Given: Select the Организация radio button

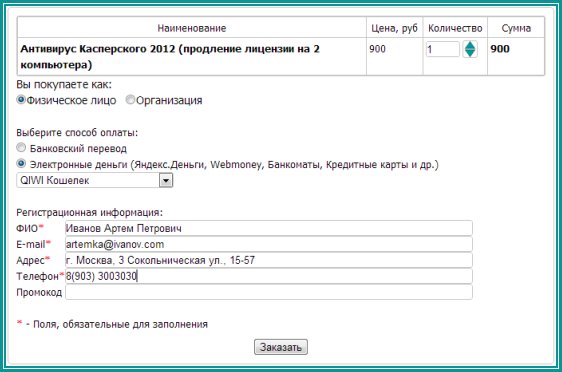Looking at the screenshot, I should coord(130,100).
